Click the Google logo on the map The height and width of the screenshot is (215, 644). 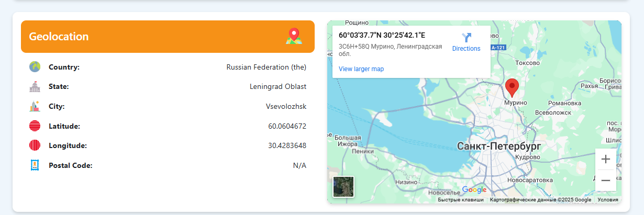pos(474,189)
